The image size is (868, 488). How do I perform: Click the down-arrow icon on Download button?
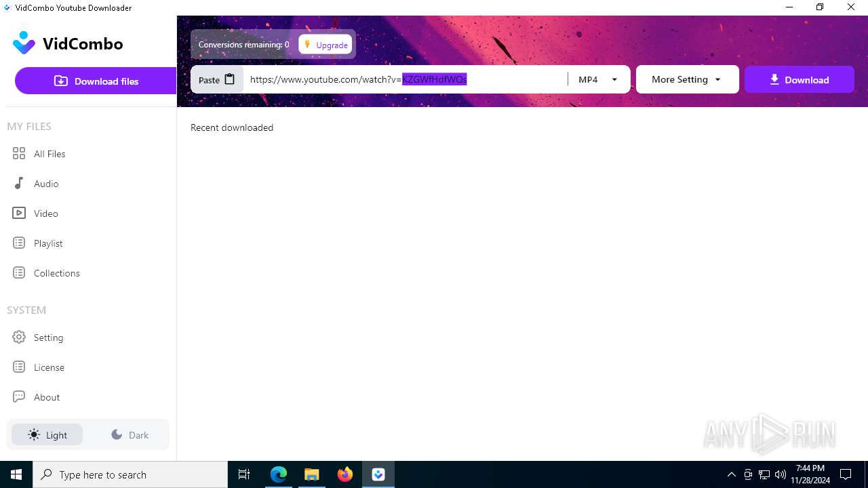(x=774, y=79)
